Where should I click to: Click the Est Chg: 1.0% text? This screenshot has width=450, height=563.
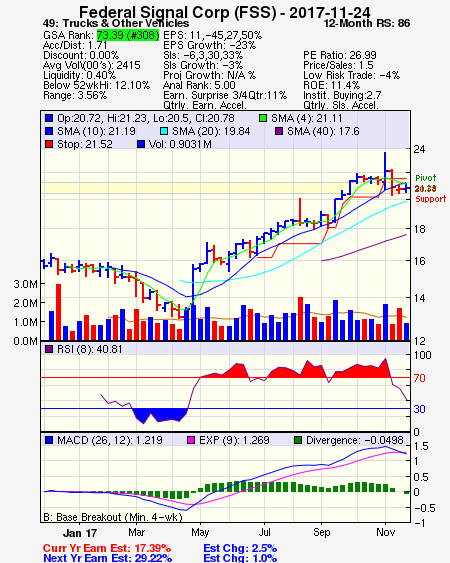(x=240, y=558)
